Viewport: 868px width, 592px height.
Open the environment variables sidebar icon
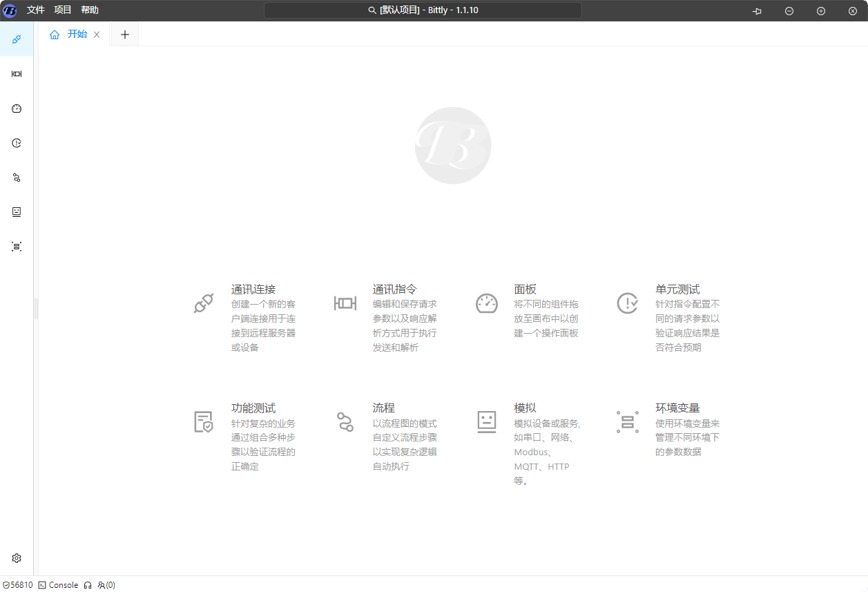(x=17, y=247)
